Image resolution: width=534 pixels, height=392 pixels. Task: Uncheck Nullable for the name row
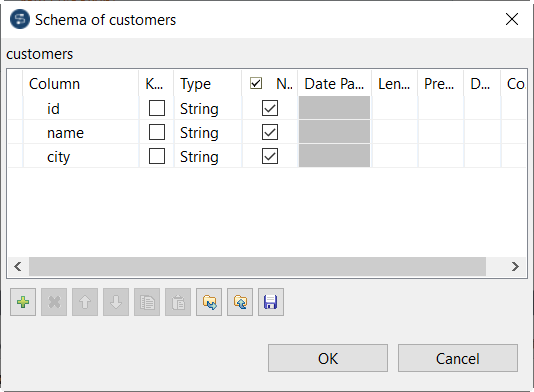pos(270,132)
